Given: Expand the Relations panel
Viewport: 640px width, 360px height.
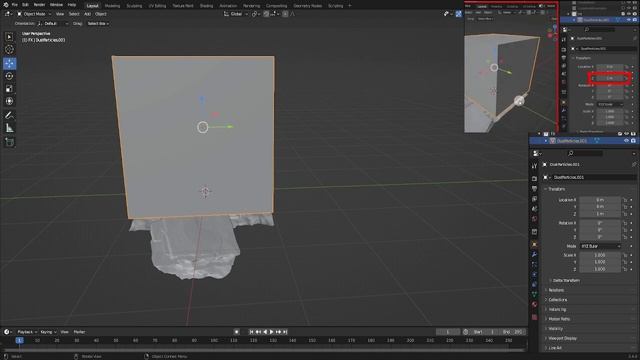Looking at the screenshot, I should click(556, 290).
